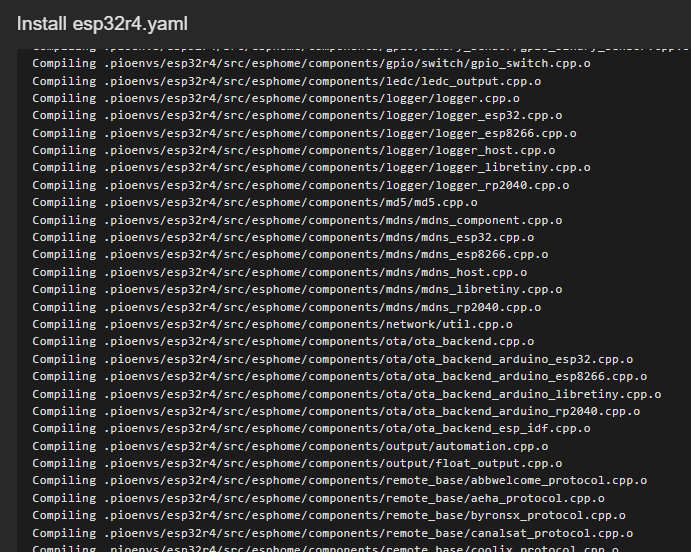Viewport: 691px width, 552px height.
Task: Select the abbwelcome_protocol.cpp.o line
Action: point(329,481)
